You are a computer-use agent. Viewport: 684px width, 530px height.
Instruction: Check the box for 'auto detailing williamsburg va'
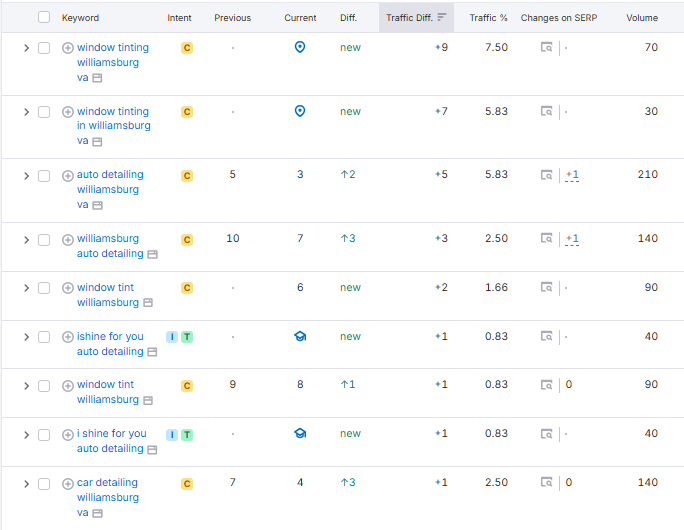44,175
